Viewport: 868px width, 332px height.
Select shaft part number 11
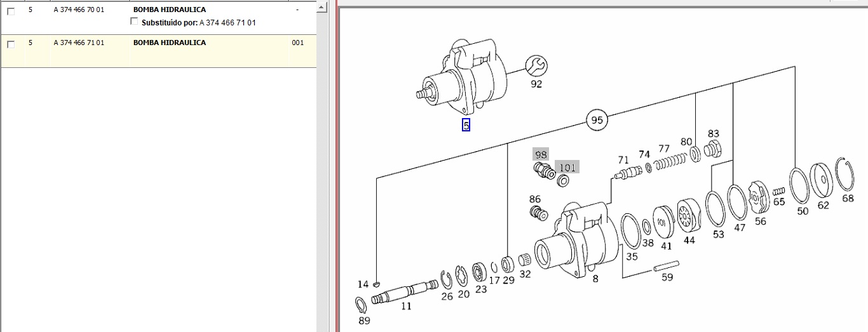[406, 306]
